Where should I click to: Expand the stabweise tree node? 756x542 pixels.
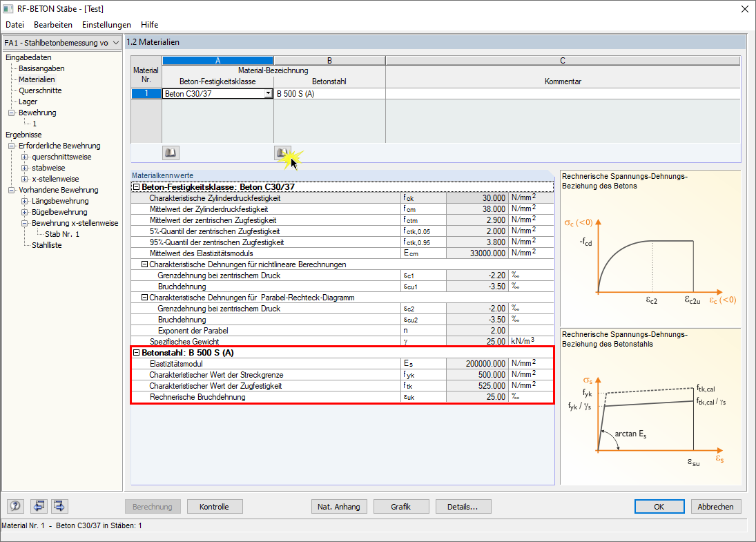tap(25, 168)
